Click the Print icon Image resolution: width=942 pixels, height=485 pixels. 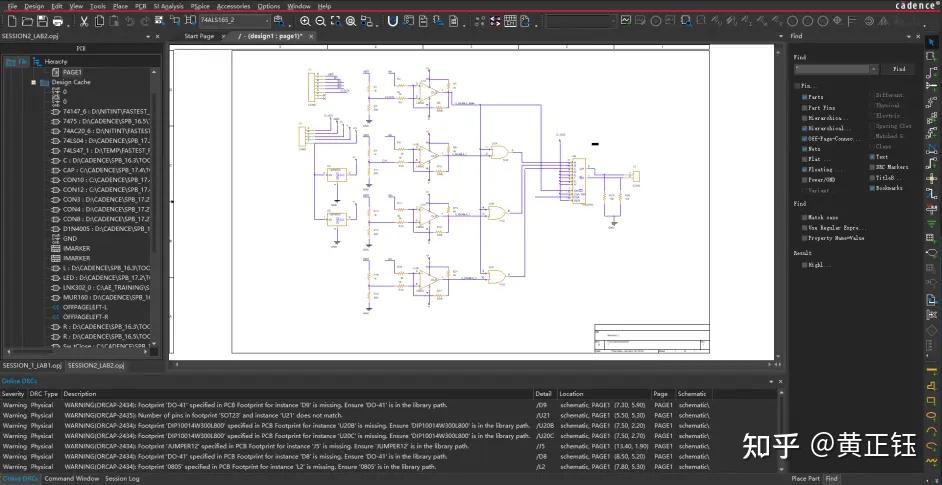[x=58, y=21]
